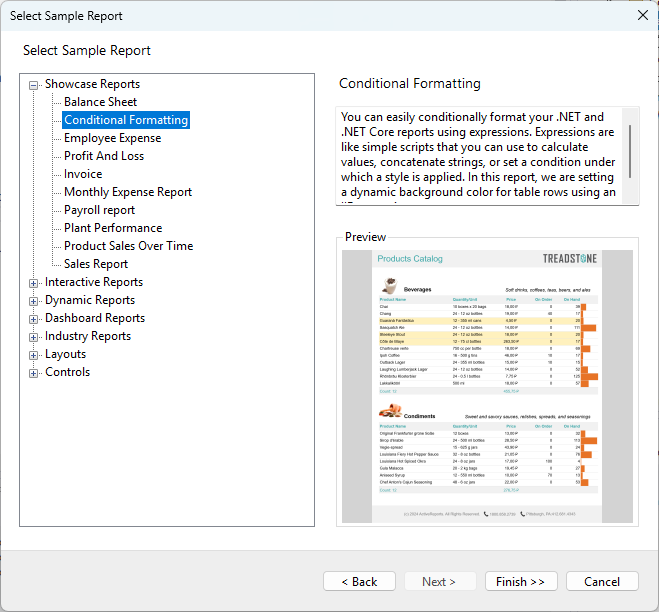Image resolution: width=659 pixels, height=612 pixels.
Task: Select the Payroll report item
Action: point(99,210)
